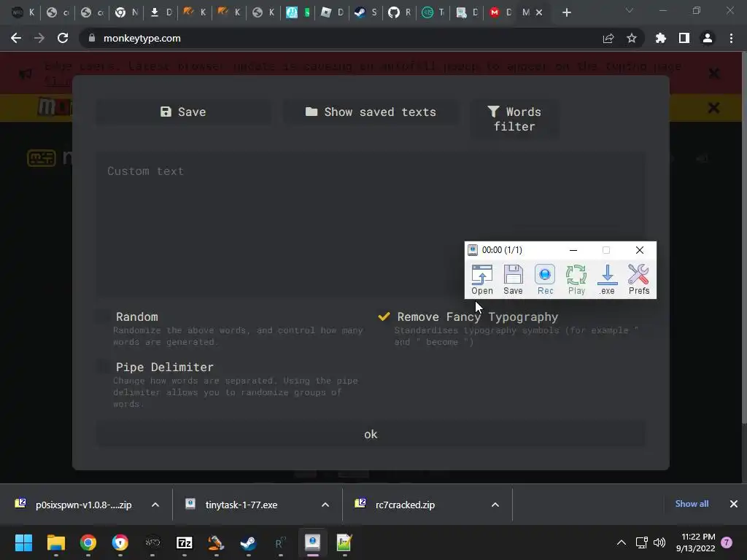
Task: Open the network tray icon
Action: [x=642, y=542]
